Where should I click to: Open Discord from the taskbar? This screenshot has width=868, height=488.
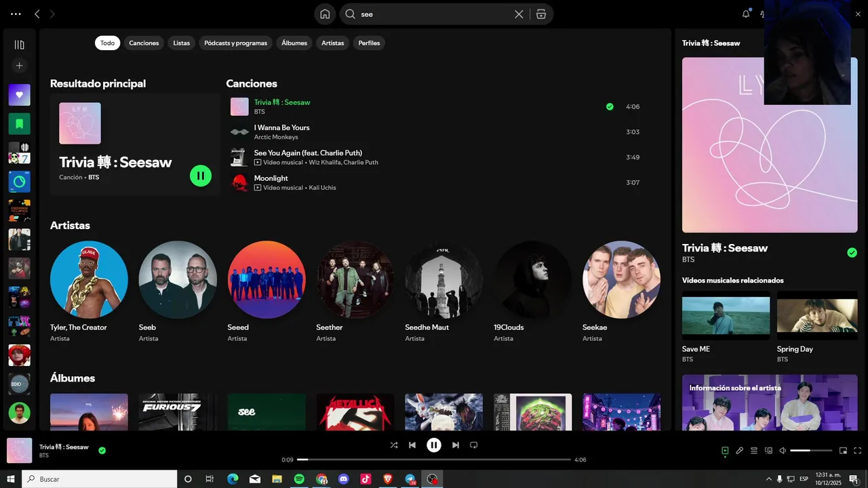[343, 479]
